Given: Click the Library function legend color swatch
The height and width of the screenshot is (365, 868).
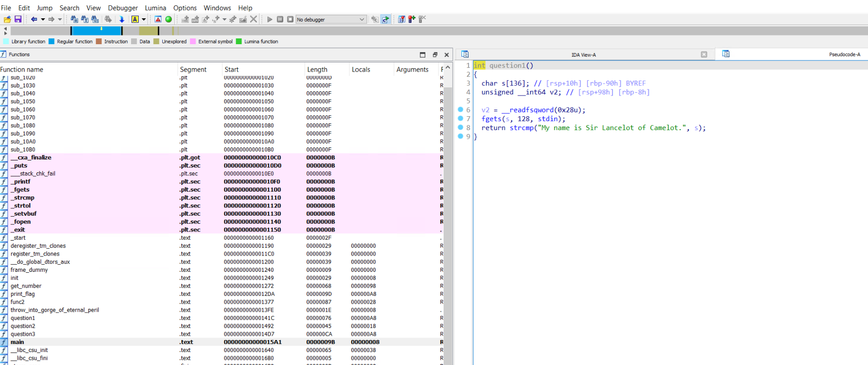Looking at the screenshot, I should [x=6, y=41].
